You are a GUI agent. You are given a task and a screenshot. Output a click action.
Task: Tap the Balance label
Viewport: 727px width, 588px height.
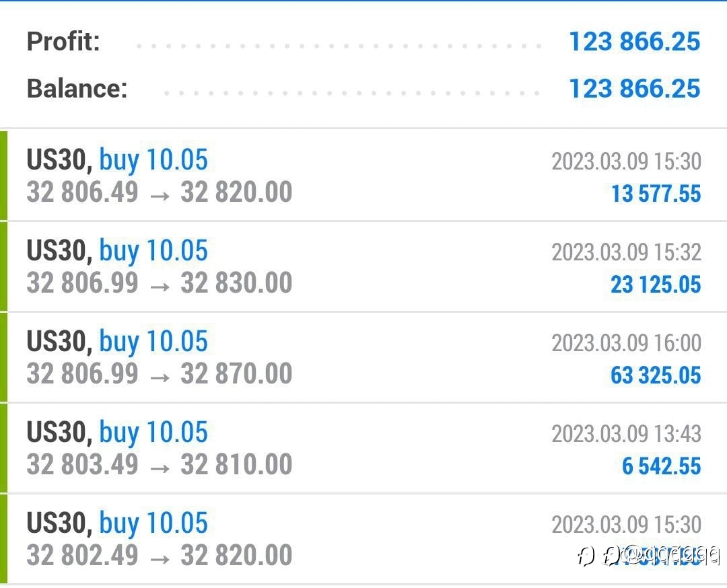[x=77, y=89]
